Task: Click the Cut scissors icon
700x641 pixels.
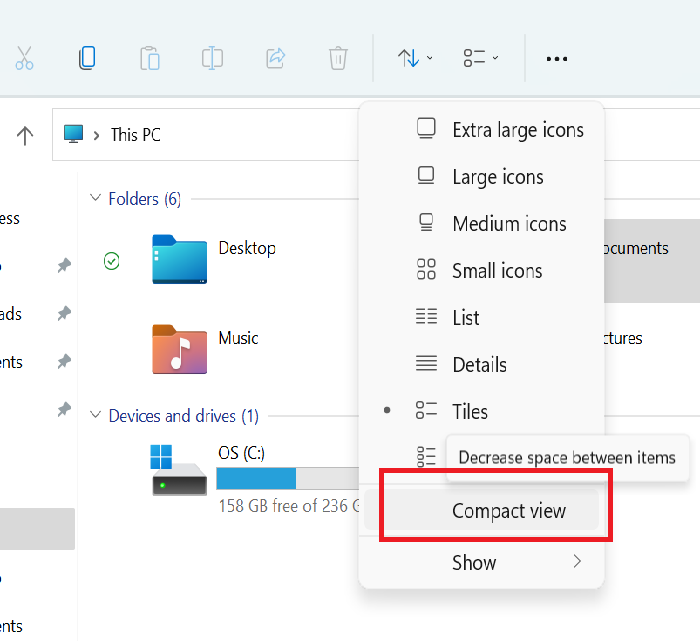Action: [25, 58]
